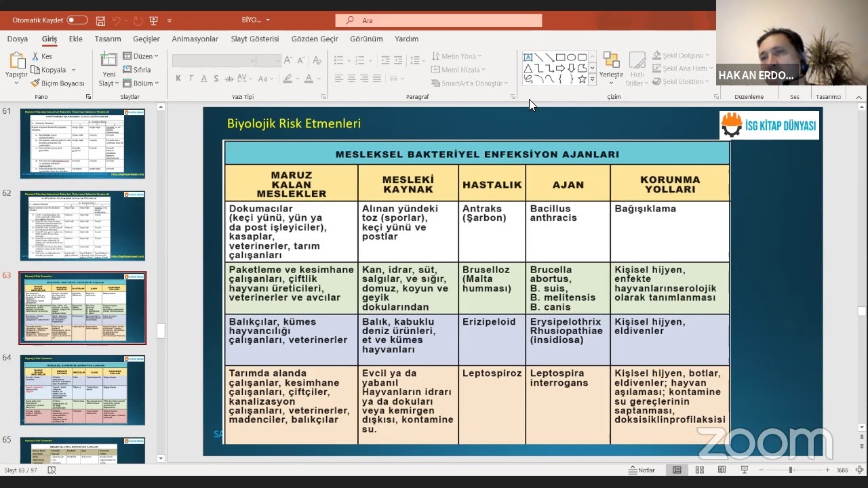The width and height of the screenshot is (868, 488).
Task: Switch to the Animasyonlar tab
Action: point(195,39)
